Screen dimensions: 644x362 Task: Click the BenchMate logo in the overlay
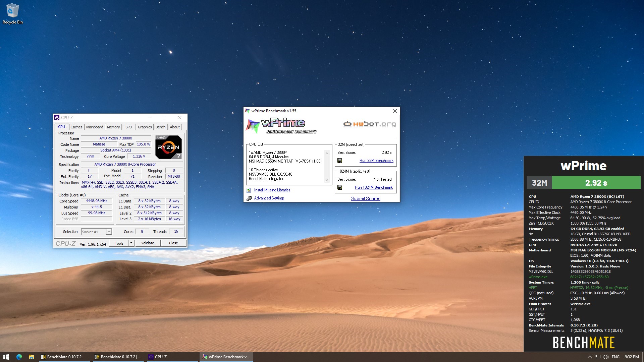pos(584,343)
